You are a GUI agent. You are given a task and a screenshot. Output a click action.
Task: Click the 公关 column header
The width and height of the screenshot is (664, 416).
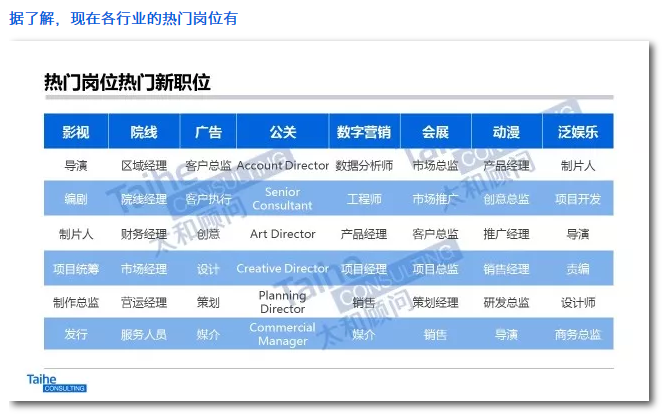282,132
